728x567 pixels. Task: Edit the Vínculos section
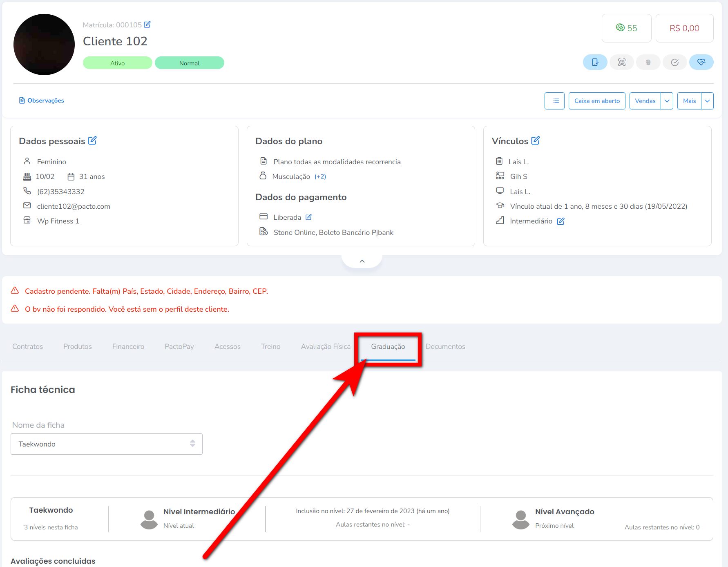(x=536, y=141)
